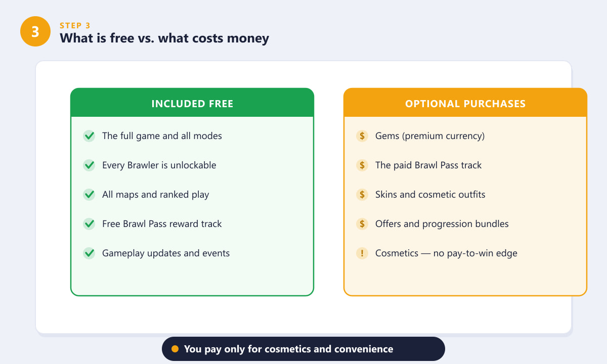Image resolution: width=607 pixels, height=364 pixels.
Task: Click the dollar icon beside Gems
Action: coord(362,136)
